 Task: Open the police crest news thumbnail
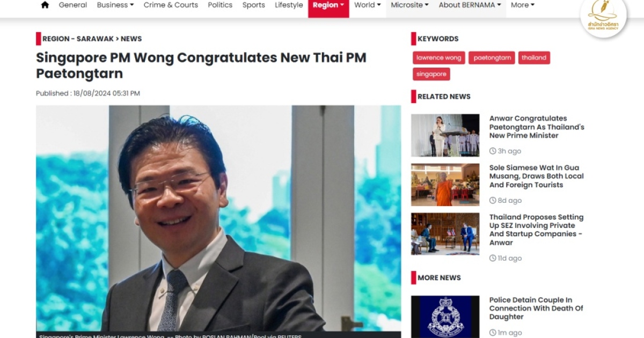tap(445, 317)
